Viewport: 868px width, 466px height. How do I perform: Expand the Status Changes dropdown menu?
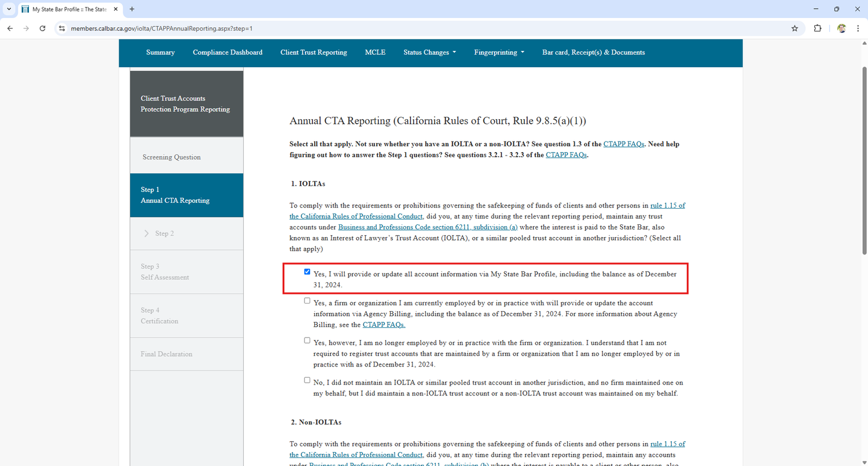[430, 52]
